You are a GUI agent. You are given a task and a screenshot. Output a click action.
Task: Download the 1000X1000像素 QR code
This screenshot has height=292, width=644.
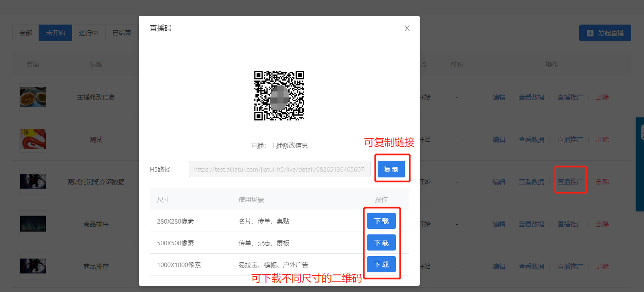pyautogui.click(x=381, y=264)
